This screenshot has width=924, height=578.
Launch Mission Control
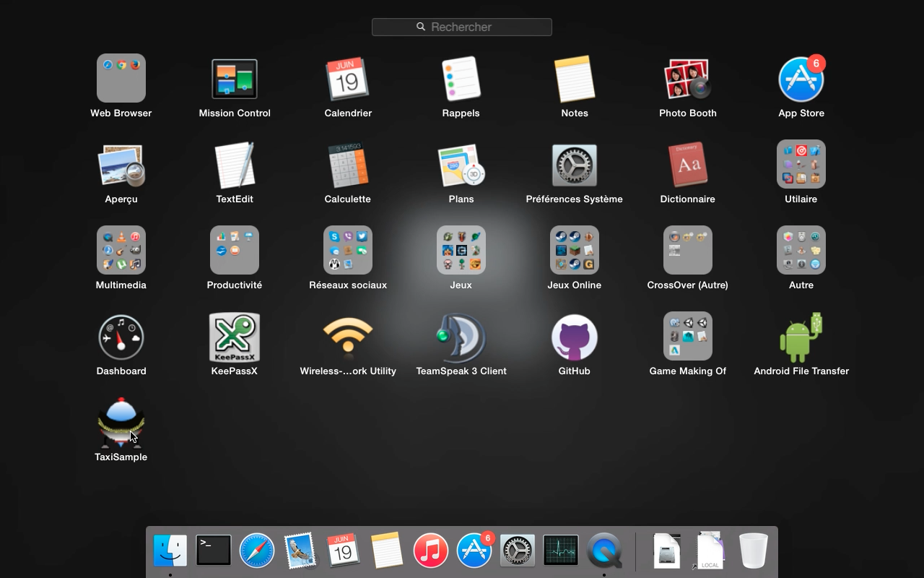[x=234, y=79]
